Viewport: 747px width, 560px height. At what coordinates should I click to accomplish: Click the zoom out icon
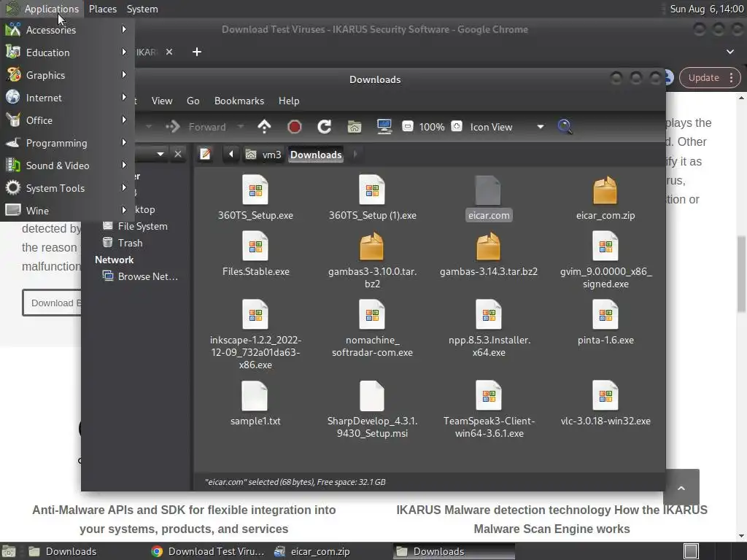(407, 127)
